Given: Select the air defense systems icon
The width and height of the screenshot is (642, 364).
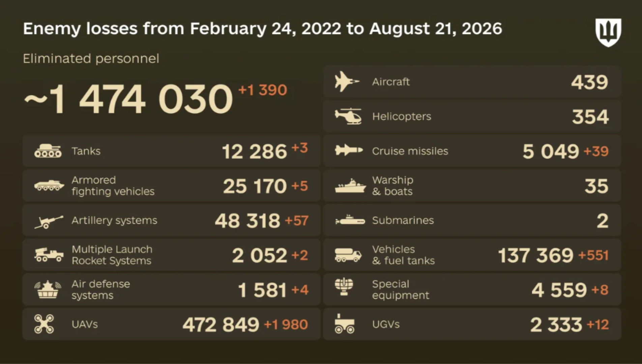Looking at the screenshot, I should 48,290.
